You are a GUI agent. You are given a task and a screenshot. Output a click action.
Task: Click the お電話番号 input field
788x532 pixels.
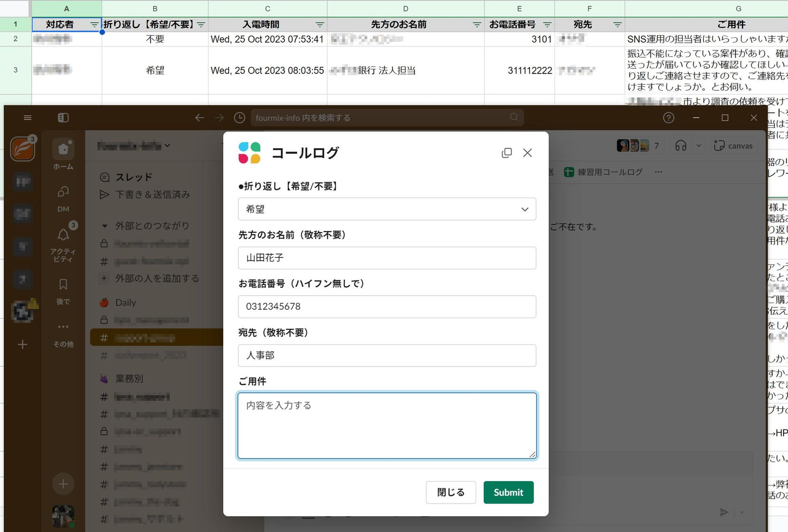tap(387, 307)
